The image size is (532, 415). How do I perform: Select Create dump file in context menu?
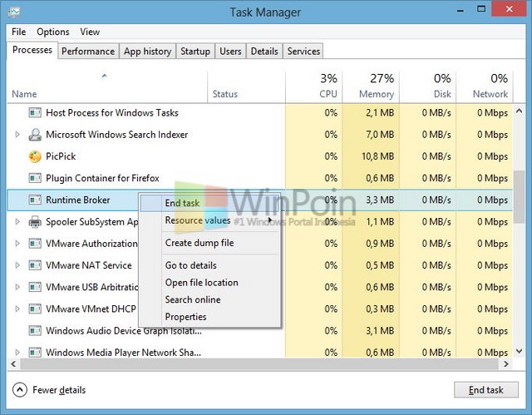click(210, 243)
